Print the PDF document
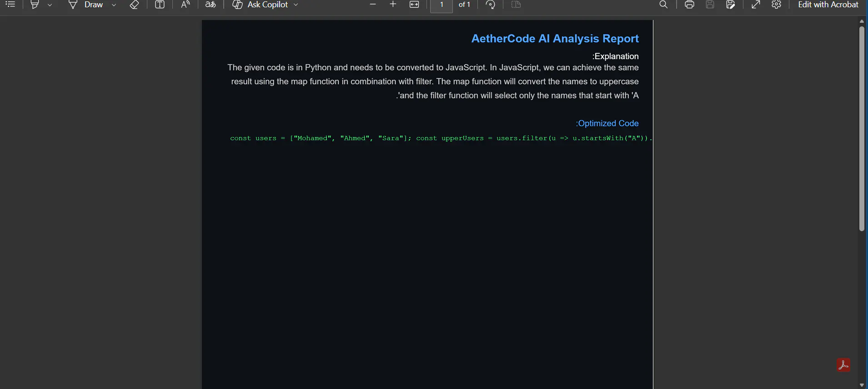 click(x=689, y=5)
